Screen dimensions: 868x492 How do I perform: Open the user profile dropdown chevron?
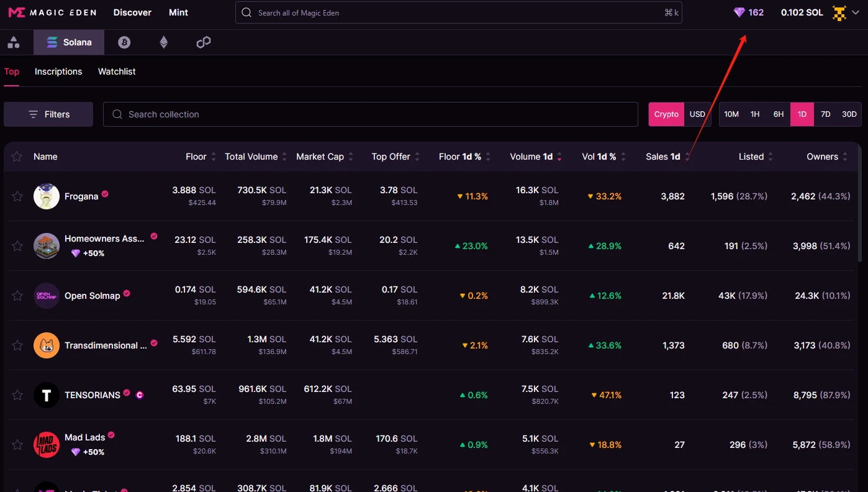pyautogui.click(x=856, y=12)
